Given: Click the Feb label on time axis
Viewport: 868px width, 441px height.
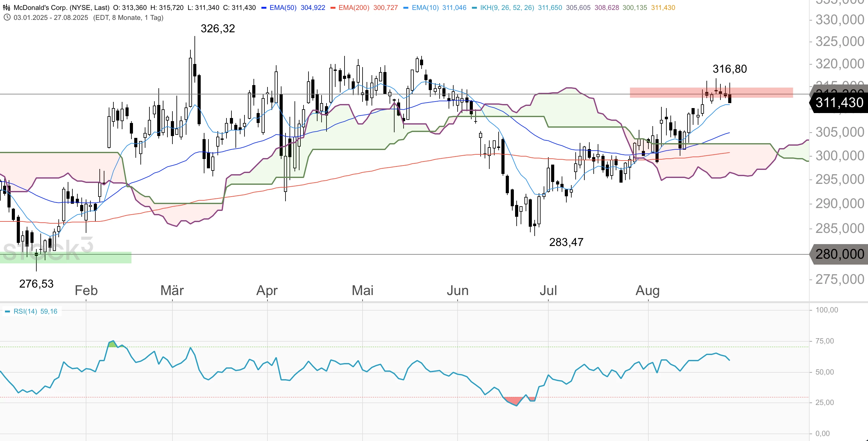Looking at the screenshot, I should click(x=86, y=290).
